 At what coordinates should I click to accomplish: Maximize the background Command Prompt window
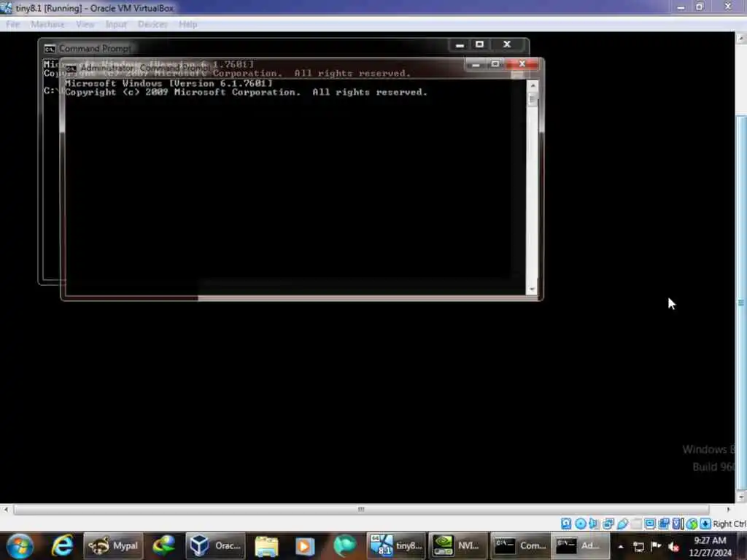[x=480, y=44]
